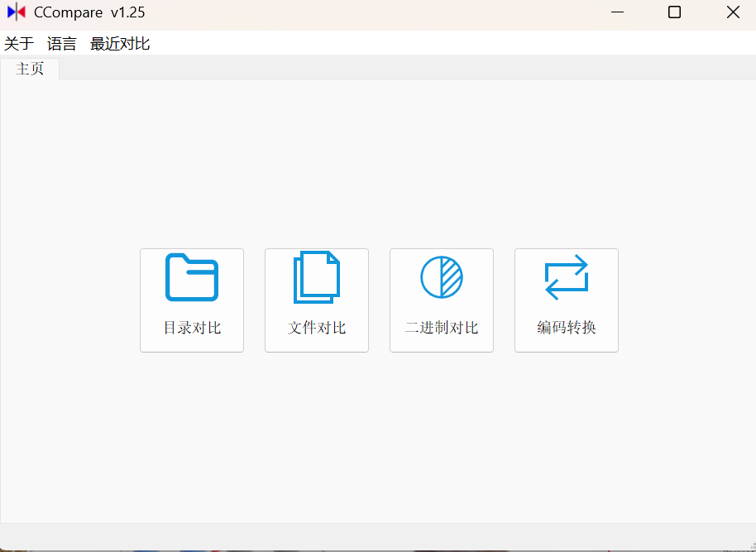Switch to the 主页 tab
The height and width of the screenshot is (552, 756).
pos(29,69)
